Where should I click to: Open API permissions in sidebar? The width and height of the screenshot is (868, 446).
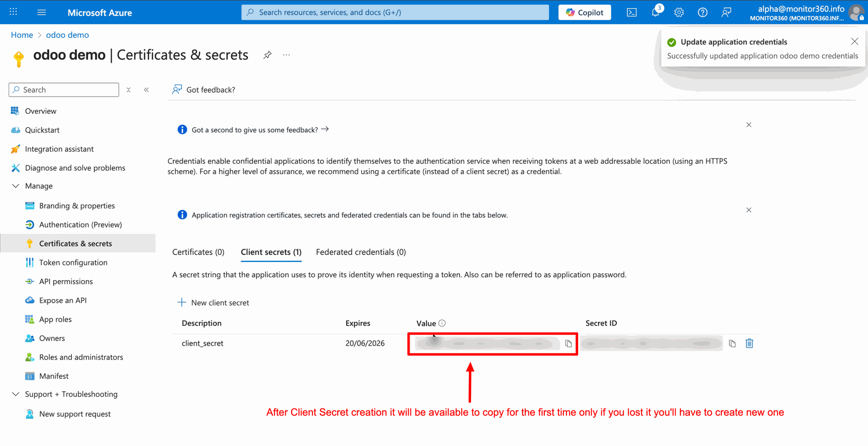[66, 281]
